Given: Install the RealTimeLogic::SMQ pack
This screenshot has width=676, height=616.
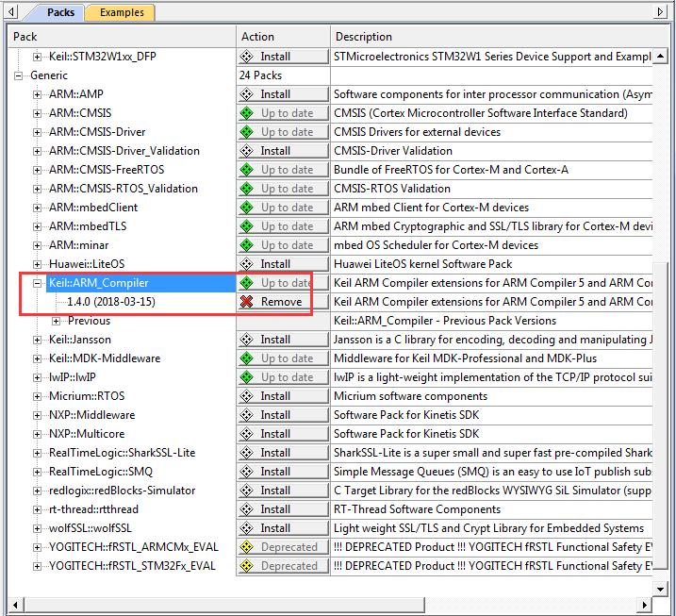Looking at the screenshot, I should (283, 472).
